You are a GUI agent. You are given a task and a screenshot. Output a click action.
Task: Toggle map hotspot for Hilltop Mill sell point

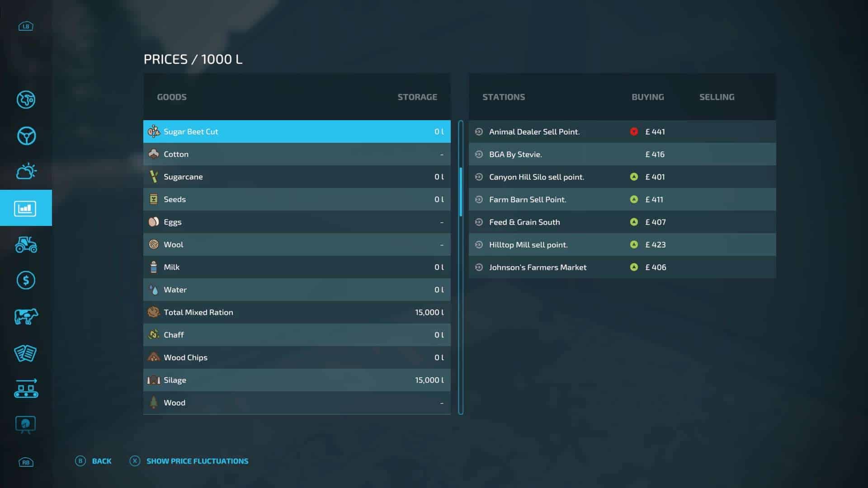point(479,244)
